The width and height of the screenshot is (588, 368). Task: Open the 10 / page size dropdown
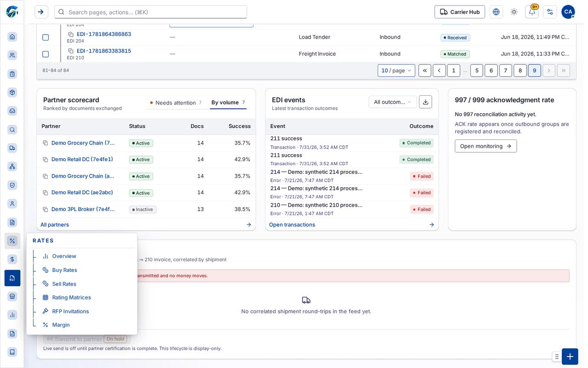[396, 70]
